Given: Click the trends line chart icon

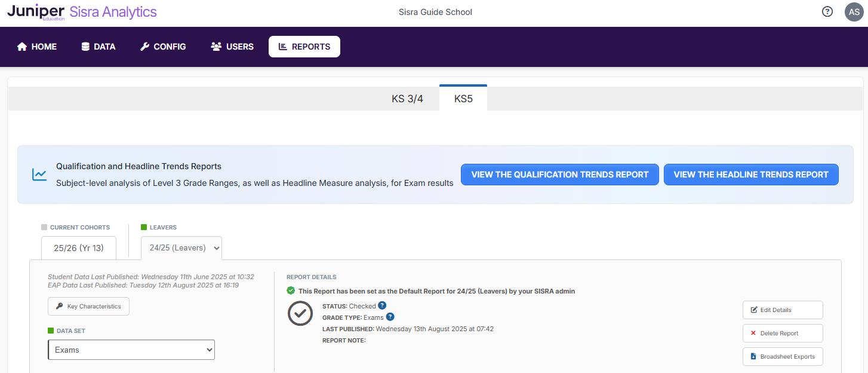Looking at the screenshot, I should coord(39,175).
